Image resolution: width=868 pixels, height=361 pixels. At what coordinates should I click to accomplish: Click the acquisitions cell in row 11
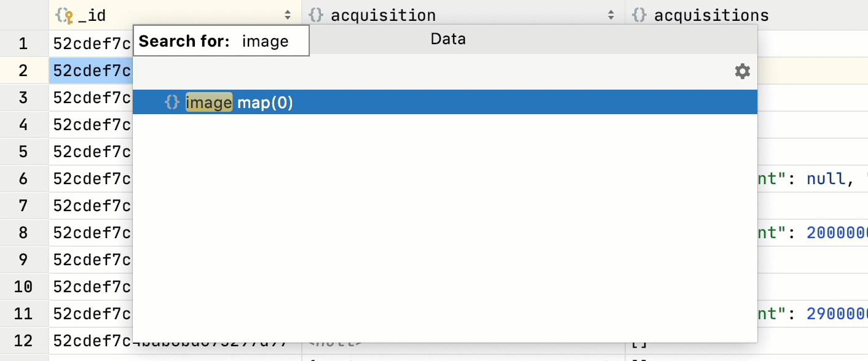click(x=811, y=314)
